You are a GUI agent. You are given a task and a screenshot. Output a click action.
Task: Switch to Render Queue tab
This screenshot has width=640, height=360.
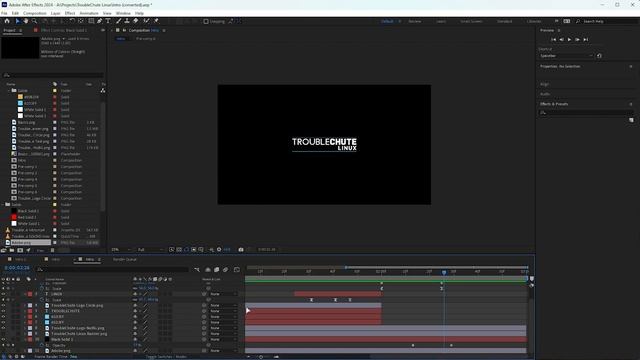click(125, 260)
